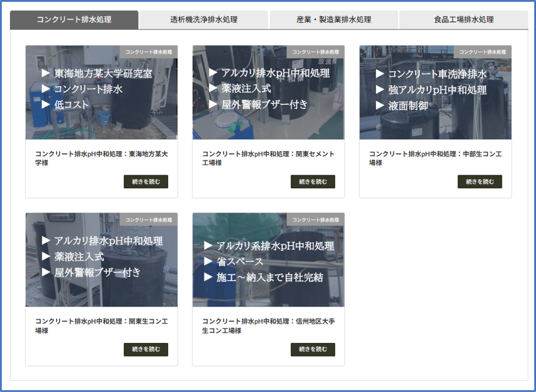Click 続きを読む for 東海地方某大学様 card

[x=146, y=182]
